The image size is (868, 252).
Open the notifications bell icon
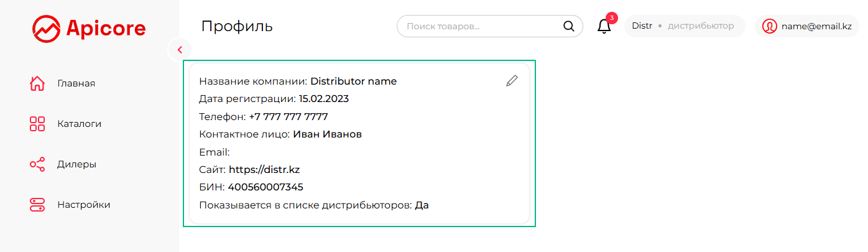click(x=604, y=26)
